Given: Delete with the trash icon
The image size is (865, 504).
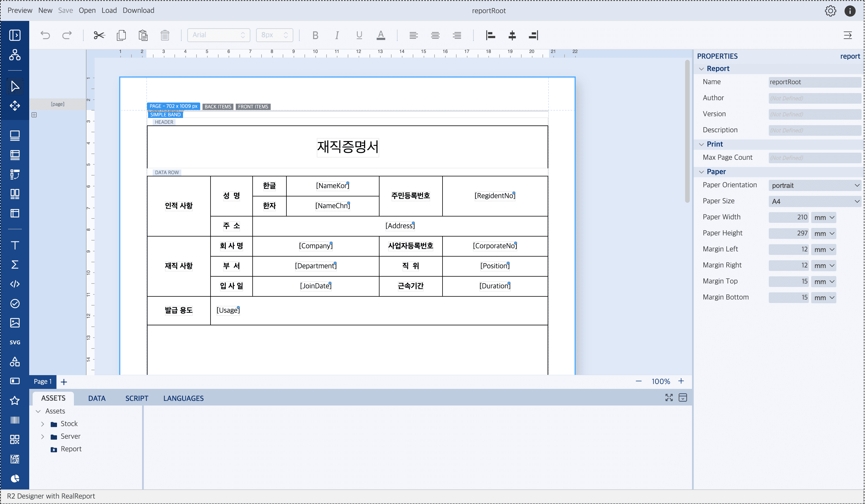Looking at the screenshot, I should coord(165,35).
